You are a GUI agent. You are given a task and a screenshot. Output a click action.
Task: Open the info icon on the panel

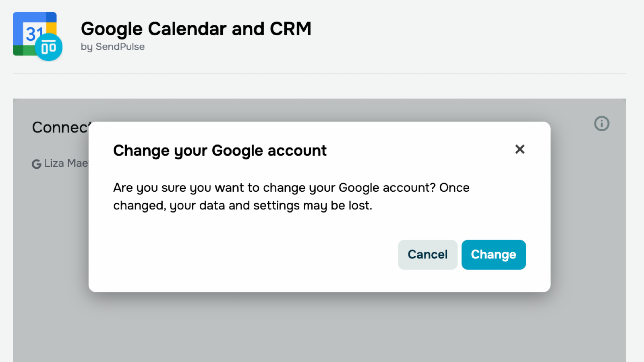click(x=602, y=124)
